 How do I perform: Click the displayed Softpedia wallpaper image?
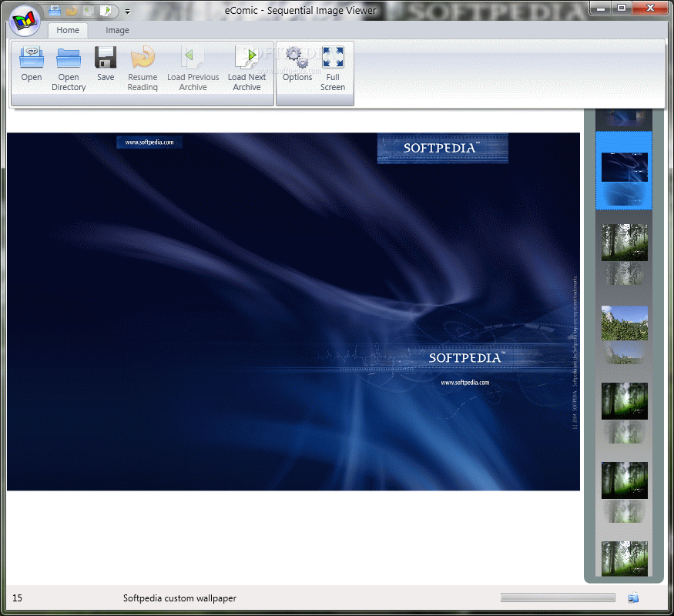click(x=293, y=311)
